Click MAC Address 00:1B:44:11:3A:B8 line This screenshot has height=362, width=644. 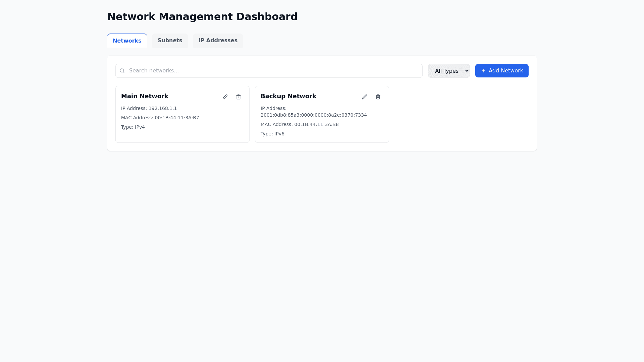point(299,124)
